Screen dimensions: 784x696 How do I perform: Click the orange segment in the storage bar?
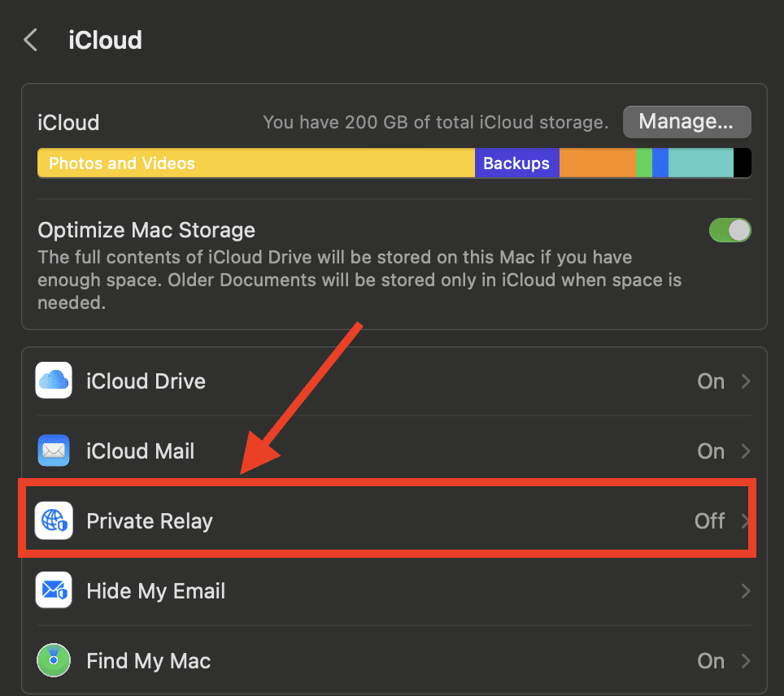pyautogui.click(x=597, y=163)
